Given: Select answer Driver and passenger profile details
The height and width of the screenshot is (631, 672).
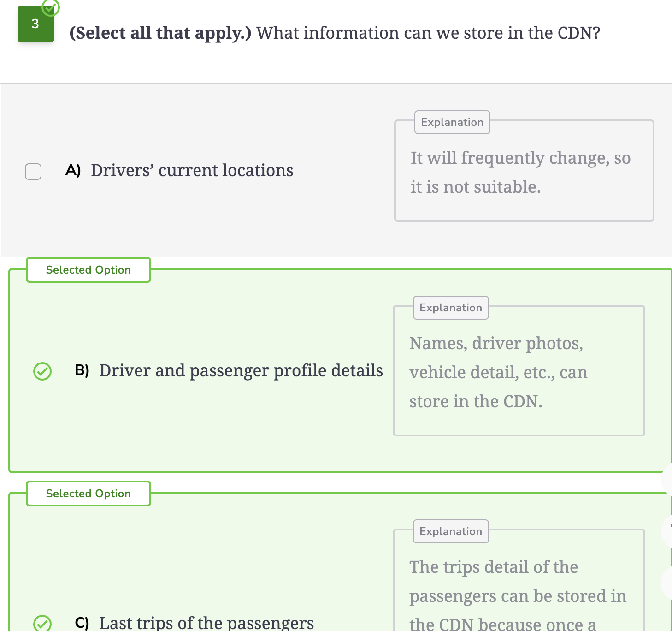Looking at the screenshot, I should 241,371.
